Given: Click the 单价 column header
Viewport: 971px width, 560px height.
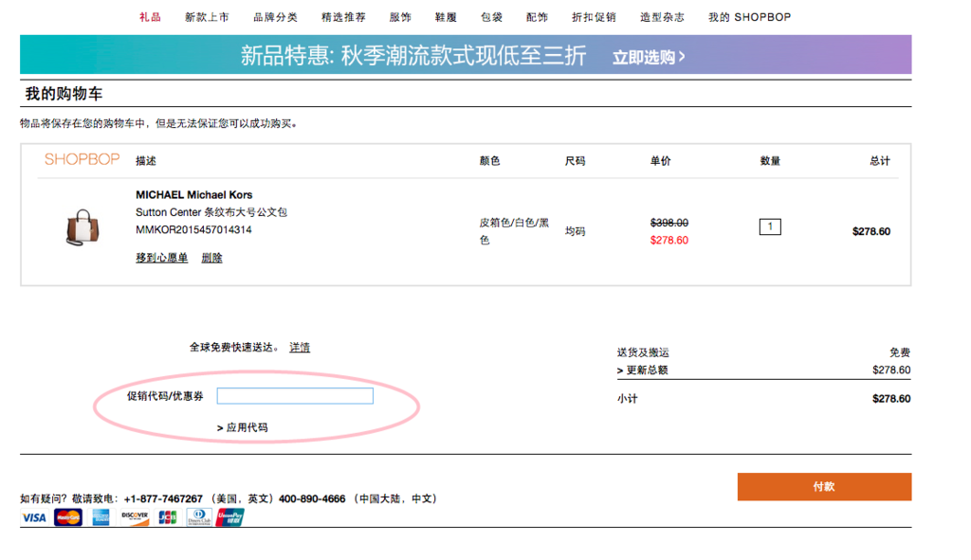Looking at the screenshot, I should 660,161.
